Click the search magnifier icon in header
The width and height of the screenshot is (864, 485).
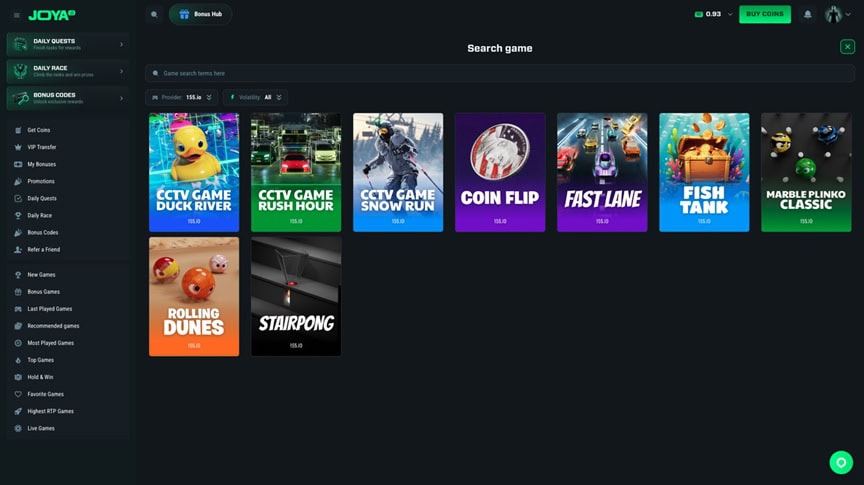pos(154,14)
